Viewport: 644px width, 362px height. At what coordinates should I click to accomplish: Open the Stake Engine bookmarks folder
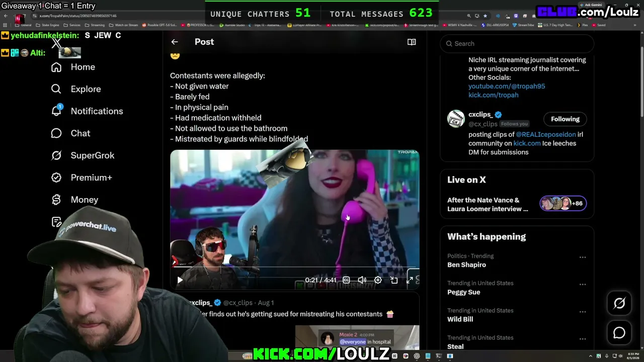[x=47, y=25]
